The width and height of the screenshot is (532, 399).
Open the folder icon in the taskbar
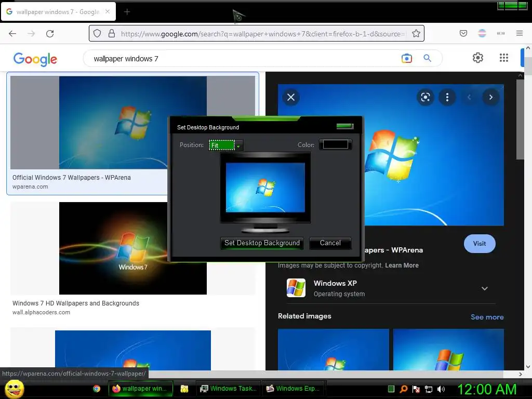(184, 389)
